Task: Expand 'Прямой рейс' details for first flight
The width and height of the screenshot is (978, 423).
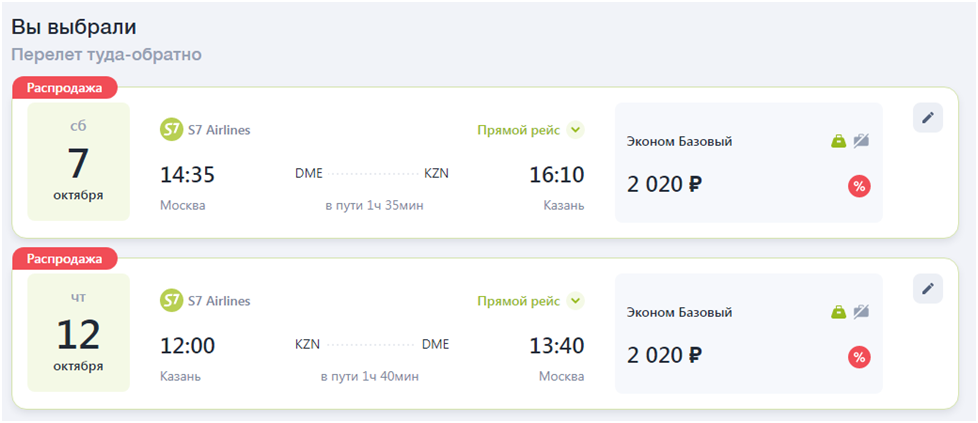Action: pos(518,129)
